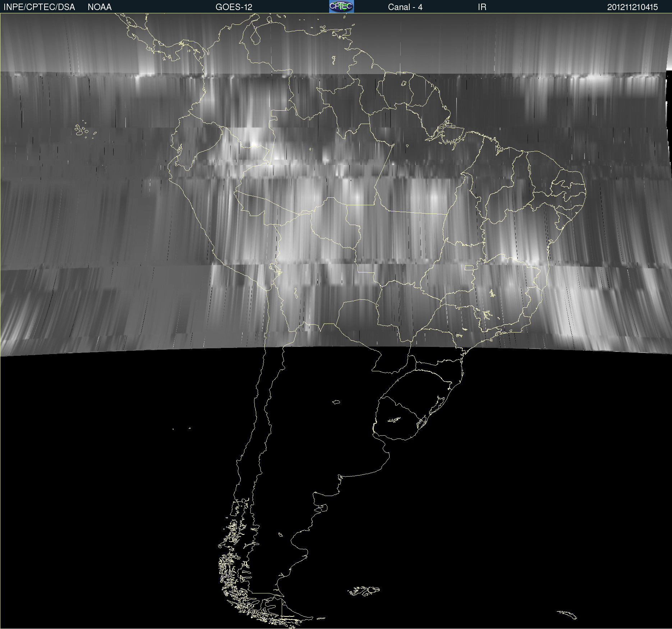The width and height of the screenshot is (672, 629).
Task: Select the Falkland Islands outline
Action: pyautogui.click(x=364, y=591)
